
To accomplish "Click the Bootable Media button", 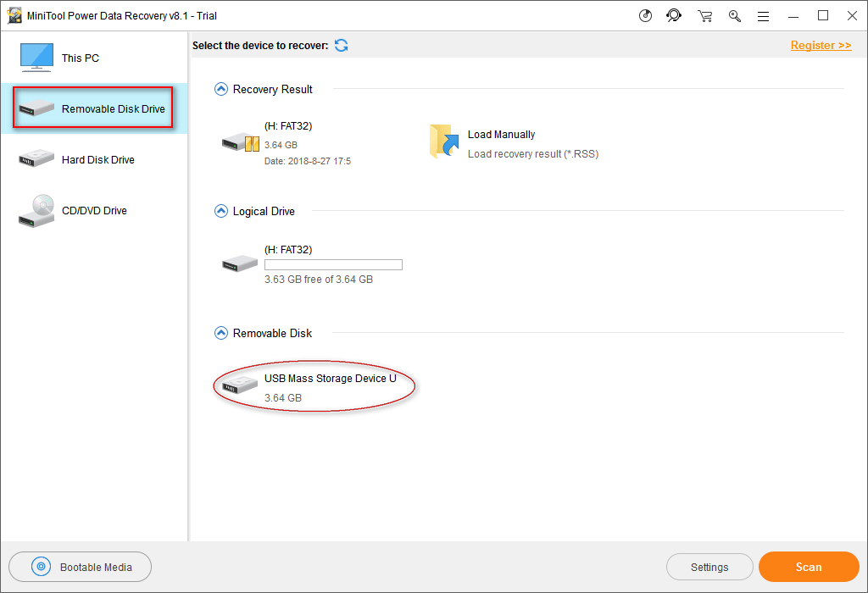I will (81, 567).
